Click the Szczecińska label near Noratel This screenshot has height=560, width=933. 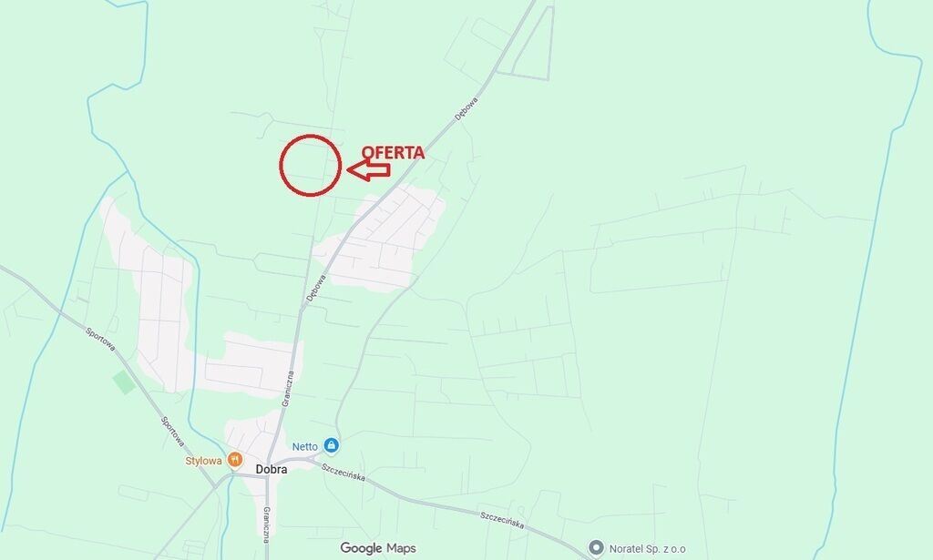(502, 520)
